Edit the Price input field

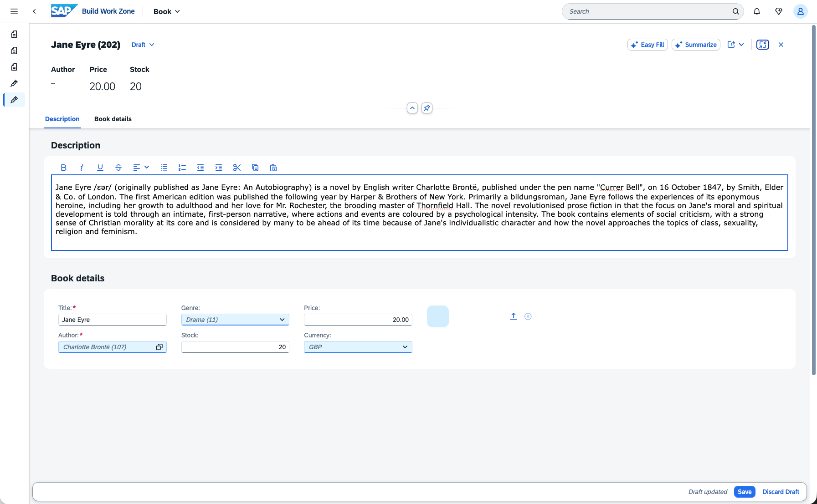pos(358,320)
